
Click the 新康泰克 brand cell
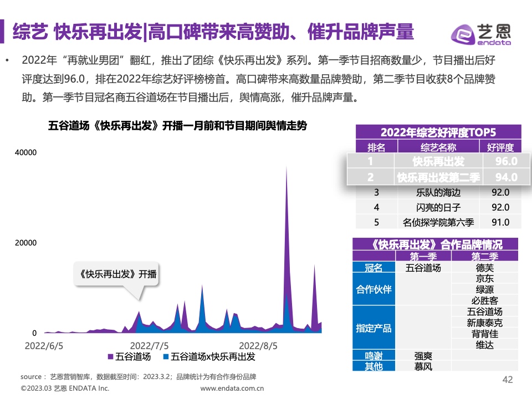coord(484,323)
